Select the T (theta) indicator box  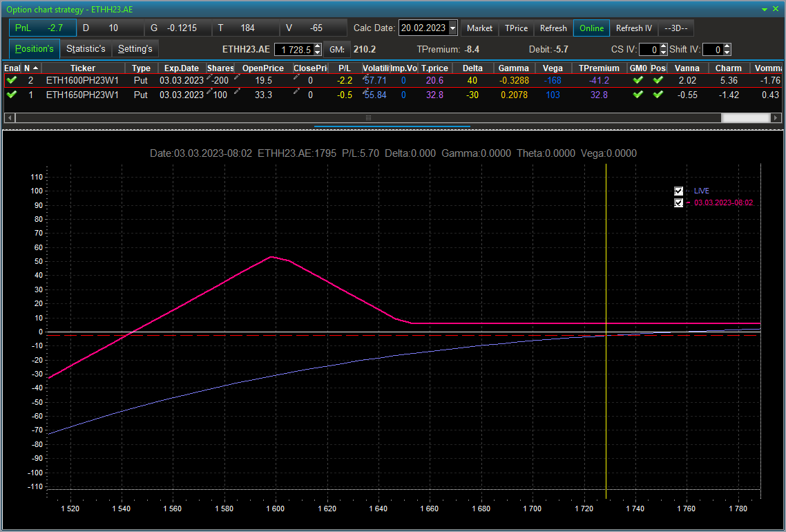[x=246, y=28]
